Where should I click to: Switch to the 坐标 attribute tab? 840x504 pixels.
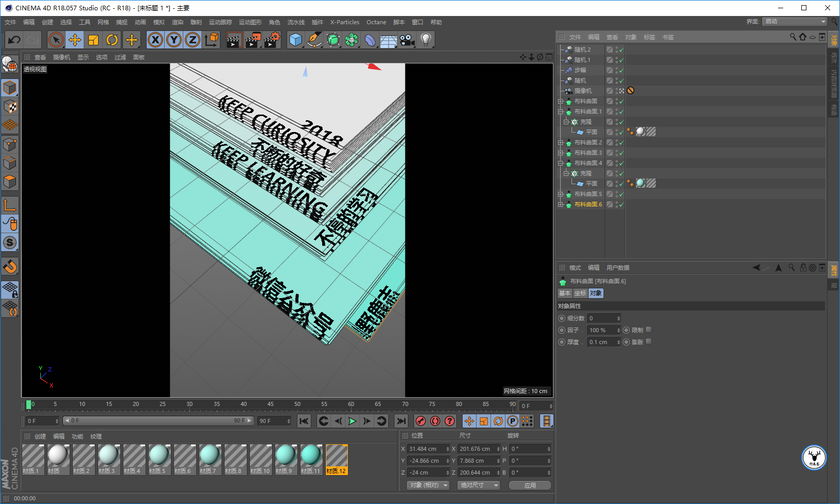(x=580, y=293)
